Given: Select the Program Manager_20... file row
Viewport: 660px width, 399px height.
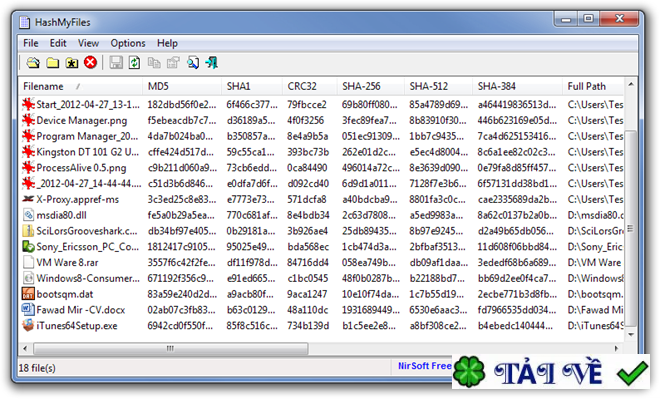Looking at the screenshot, I should tap(322, 136).
